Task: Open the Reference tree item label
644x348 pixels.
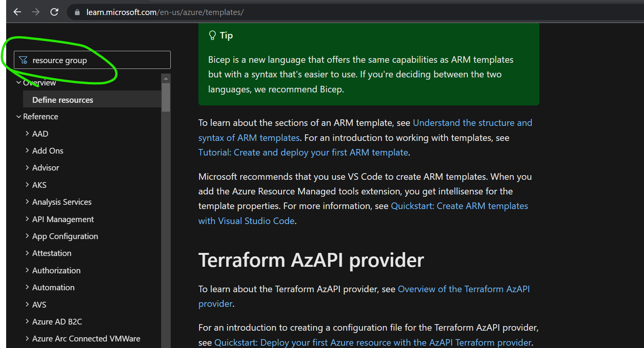Action: point(40,117)
